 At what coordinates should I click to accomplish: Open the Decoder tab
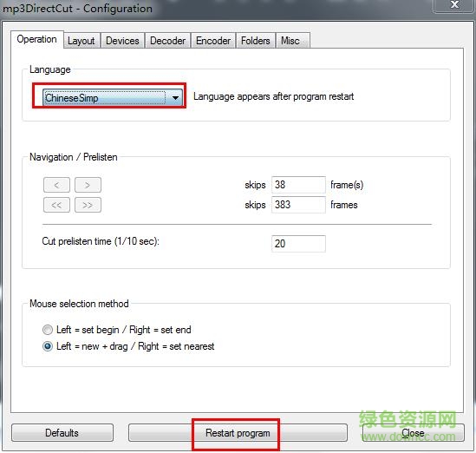click(x=167, y=41)
